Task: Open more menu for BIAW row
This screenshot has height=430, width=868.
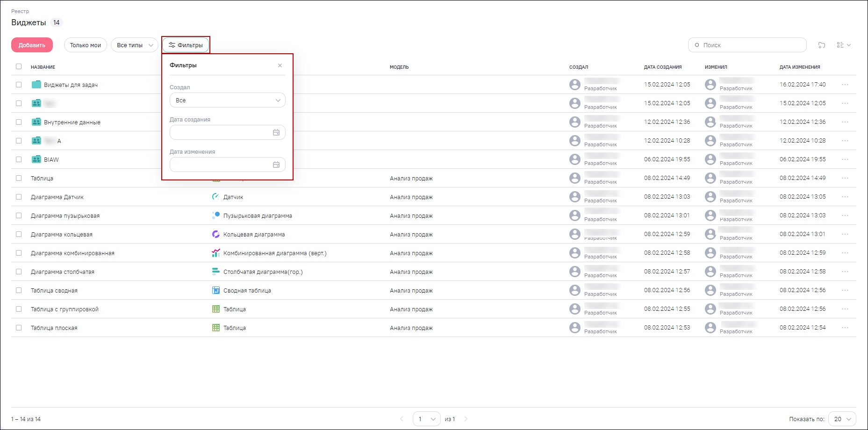Action: [x=845, y=159]
